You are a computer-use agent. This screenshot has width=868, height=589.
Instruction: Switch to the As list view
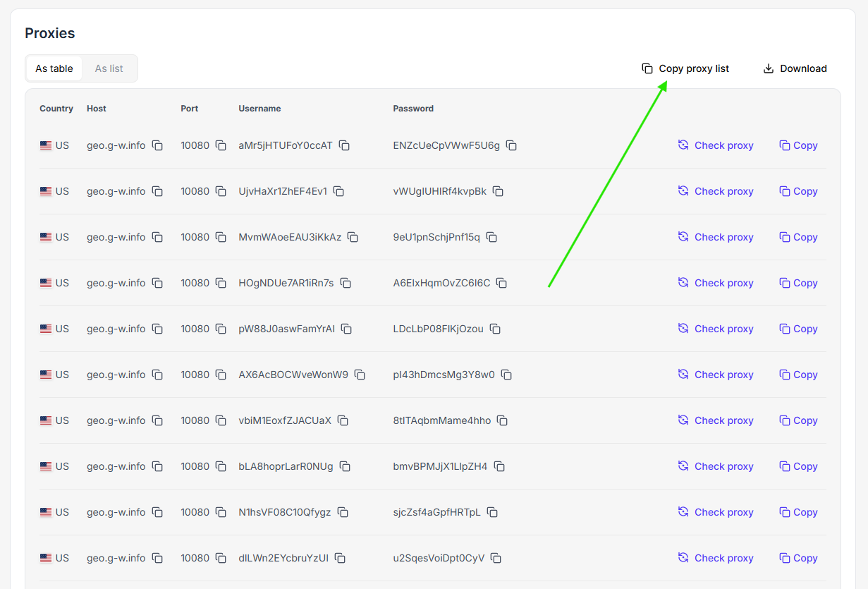click(109, 68)
